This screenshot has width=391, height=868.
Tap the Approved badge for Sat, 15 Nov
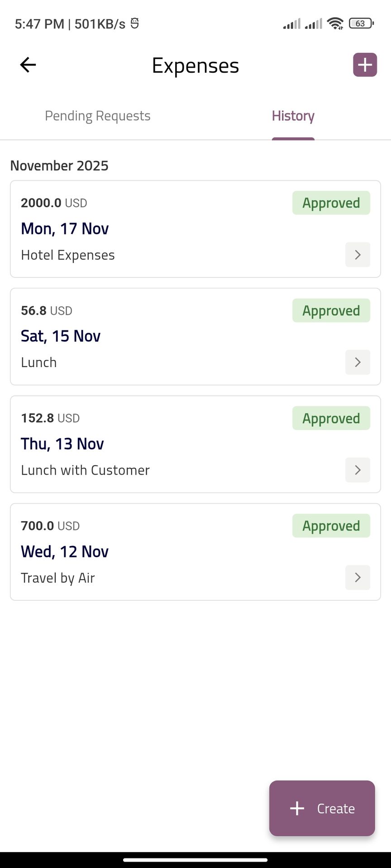click(x=331, y=311)
